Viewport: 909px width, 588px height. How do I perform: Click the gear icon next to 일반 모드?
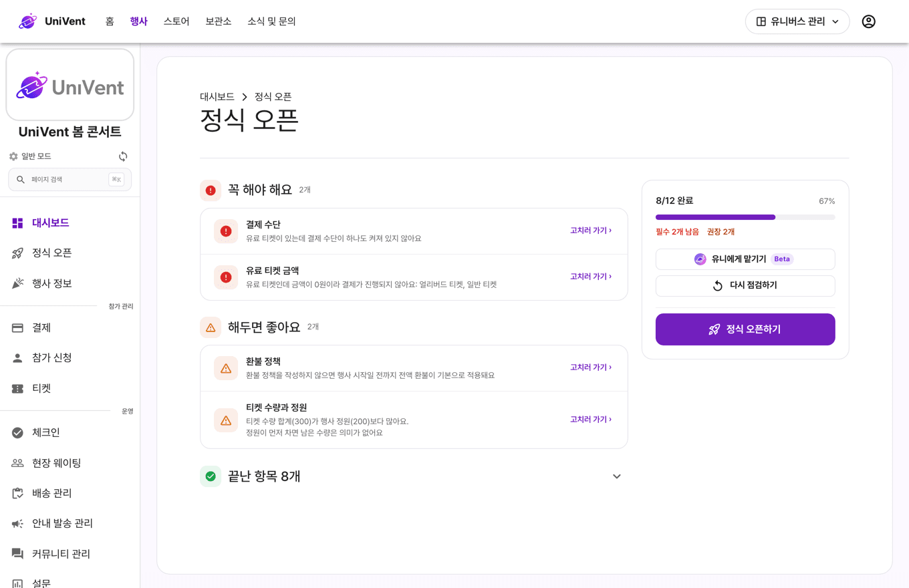13,156
